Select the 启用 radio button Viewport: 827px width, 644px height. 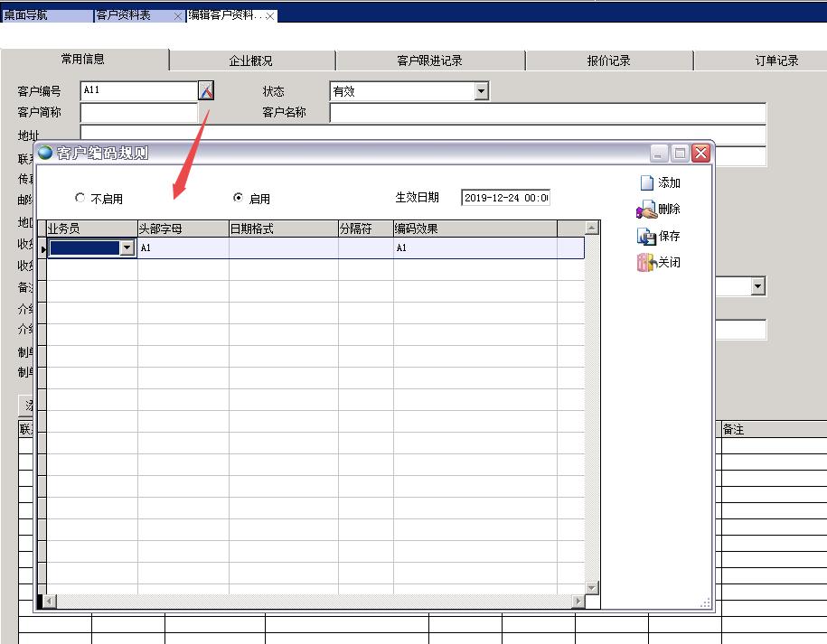tap(239, 198)
